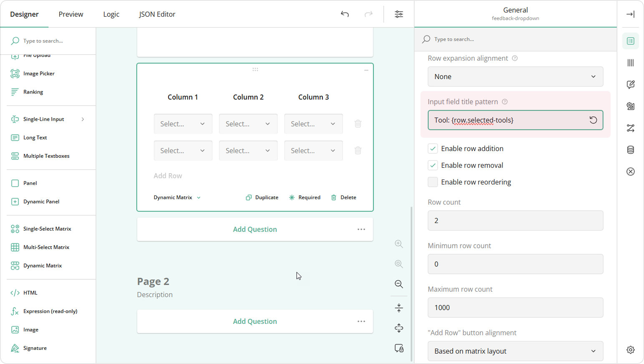This screenshot has width=644, height=364.
Task: Open the Add Row button alignment dropdown
Action: pyautogui.click(x=516, y=351)
